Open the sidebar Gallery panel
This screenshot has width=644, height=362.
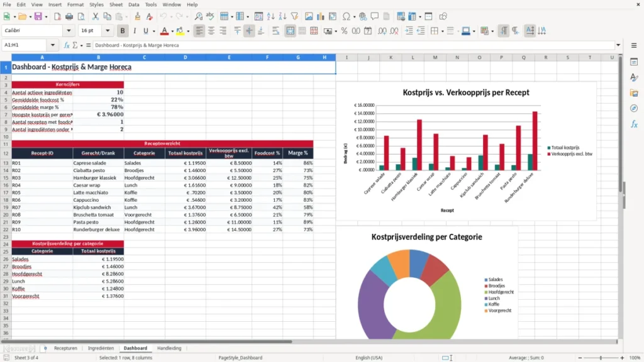634,93
